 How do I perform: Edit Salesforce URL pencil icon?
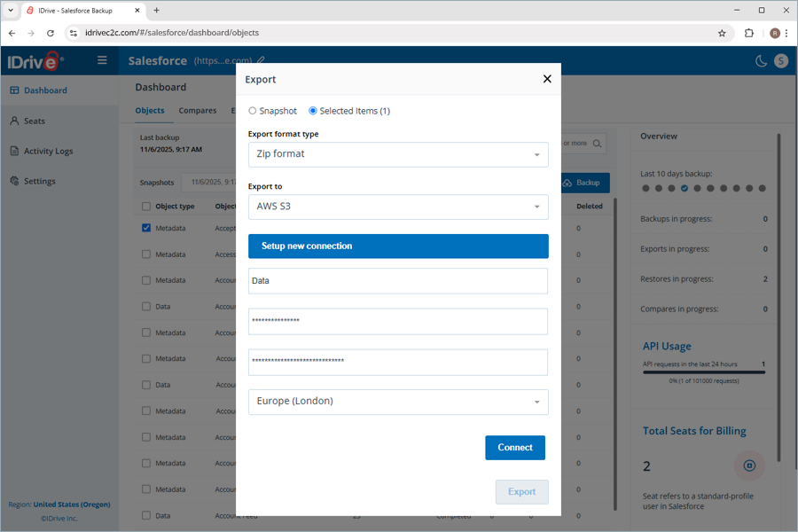point(261,60)
